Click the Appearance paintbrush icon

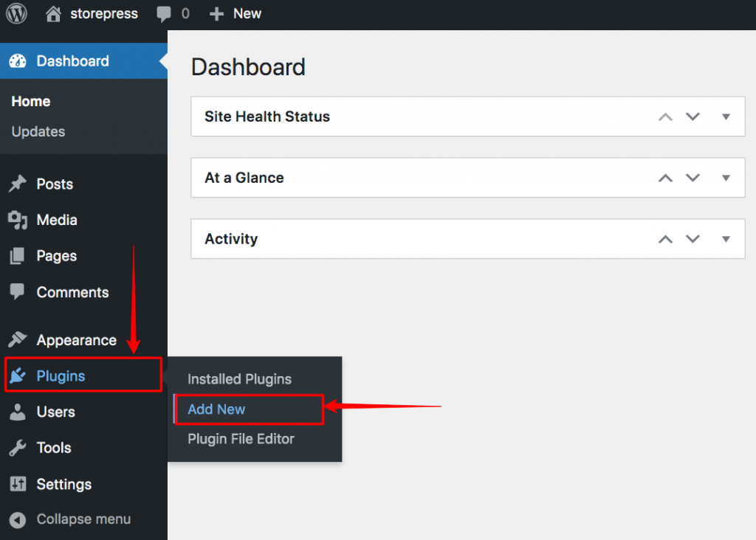pos(18,339)
